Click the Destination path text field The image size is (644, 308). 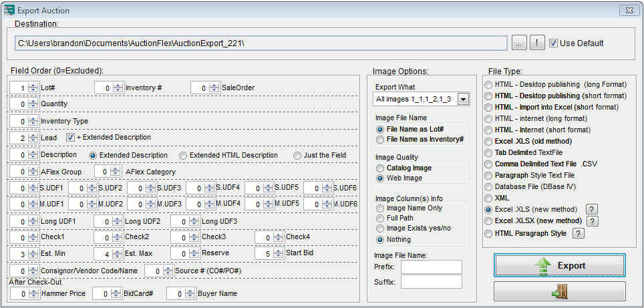pos(261,43)
